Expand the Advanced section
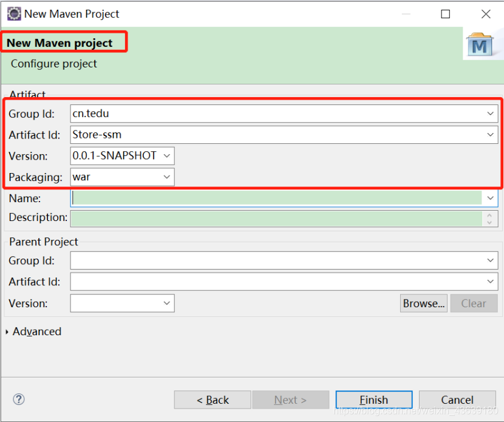The image size is (504, 422). 7,332
